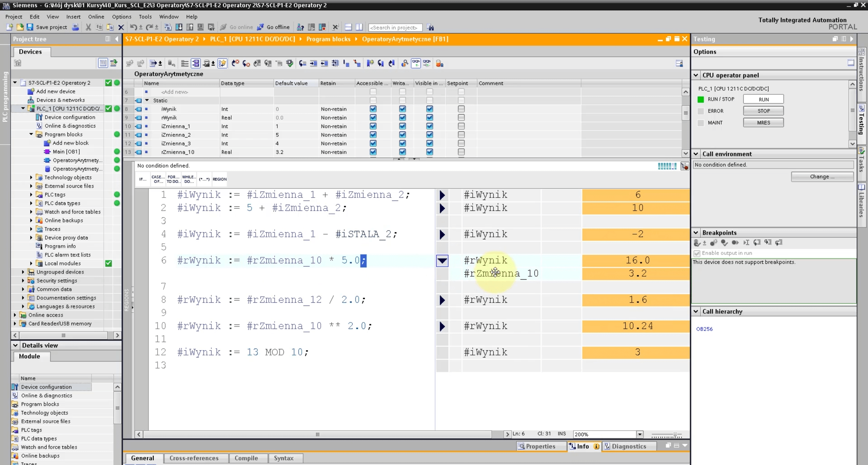Image resolution: width=868 pixels, height=465 pixels.
Task: Open the Online menu
Action: coord(96,17)
